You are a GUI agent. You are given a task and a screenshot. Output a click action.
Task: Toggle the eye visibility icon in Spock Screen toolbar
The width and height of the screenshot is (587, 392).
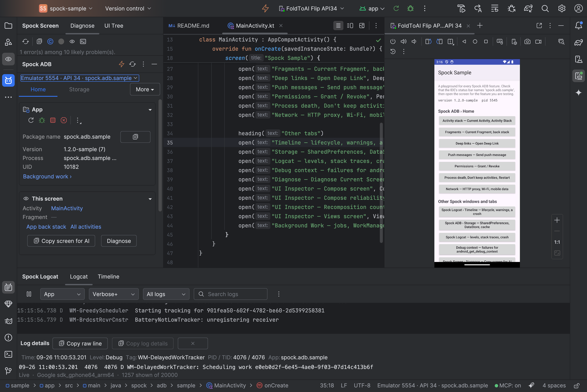pyautogui.click(x=72, y=41)
